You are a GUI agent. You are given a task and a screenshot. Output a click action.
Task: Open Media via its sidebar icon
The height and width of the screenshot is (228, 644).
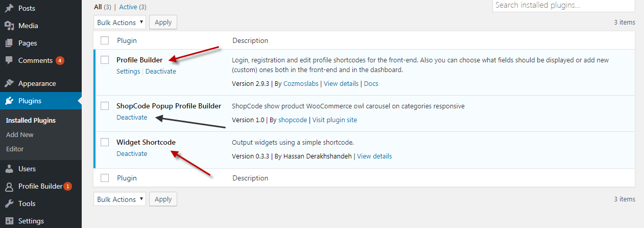9,26
